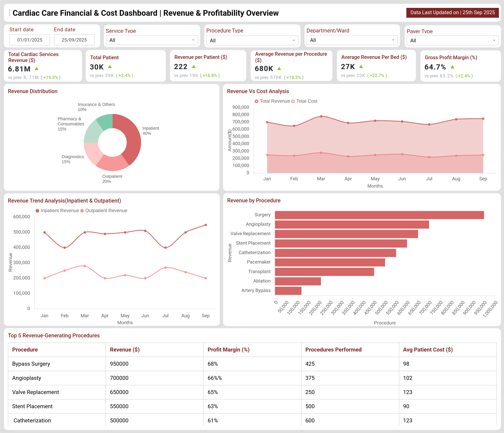Click the Ablation revenue bar
This screenshot has height=433, width=504.
pyautogui.click(x=298, y=281)
